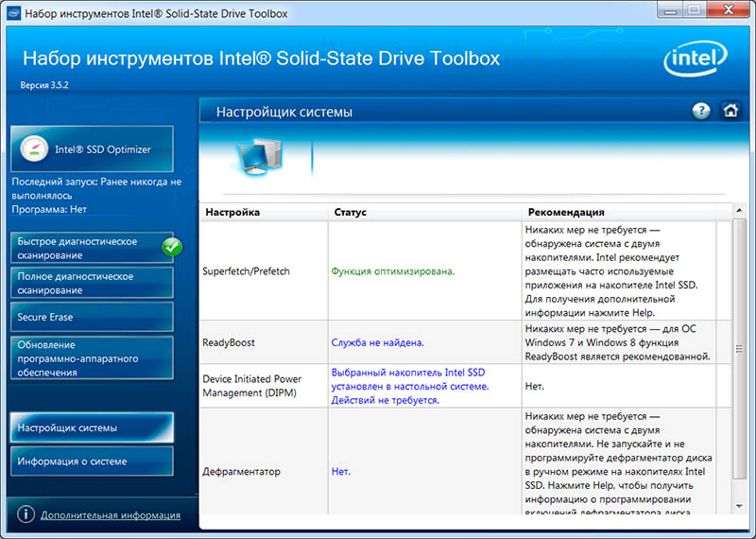The width and height of the screenshot is (756, 539).
Task: Select Настройщик системы in the sidebar
Action: pyautogui.click(x=92, y=427)
